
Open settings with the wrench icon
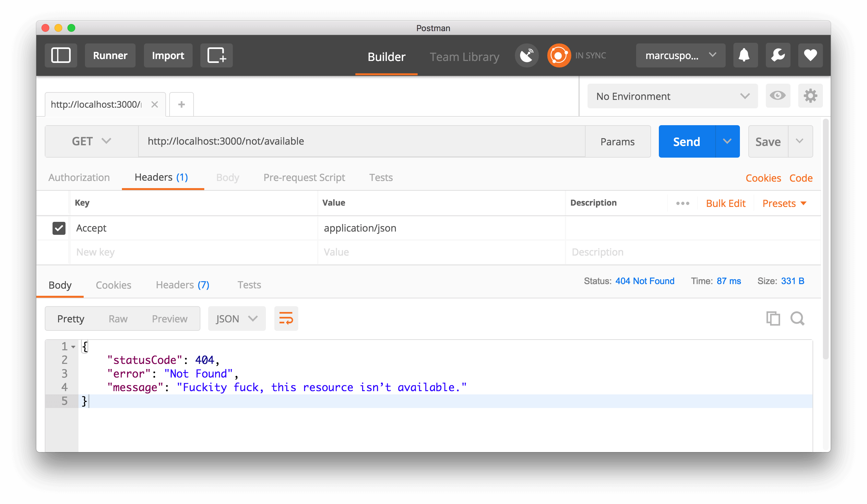click(778, 55)
